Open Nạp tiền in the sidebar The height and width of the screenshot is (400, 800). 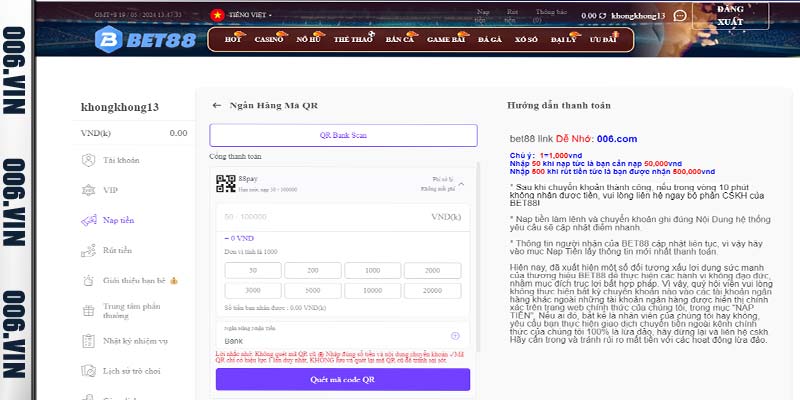pyautogui.click(x=118, y=220)
